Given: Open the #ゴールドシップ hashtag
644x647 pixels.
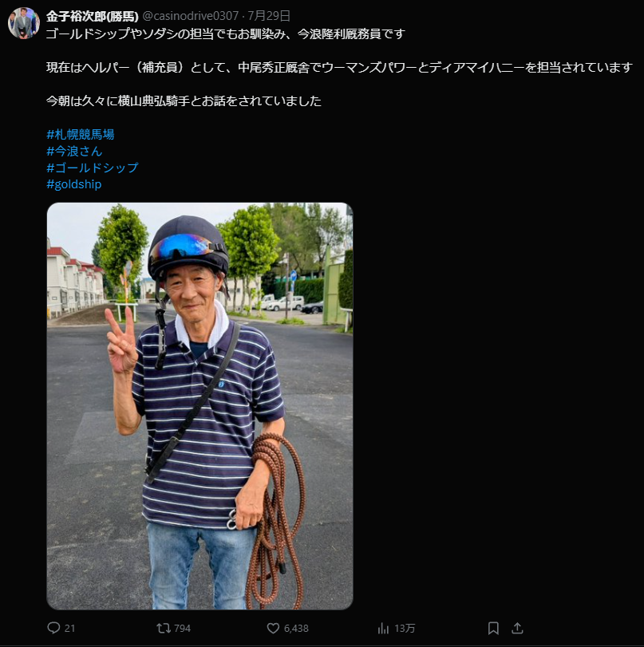Looking at the screenshot, I should [x=93, y=168].
